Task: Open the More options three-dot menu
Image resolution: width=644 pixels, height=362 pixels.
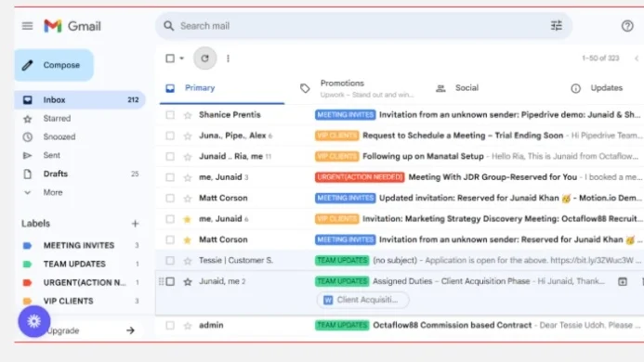Action: coord(228,58)
